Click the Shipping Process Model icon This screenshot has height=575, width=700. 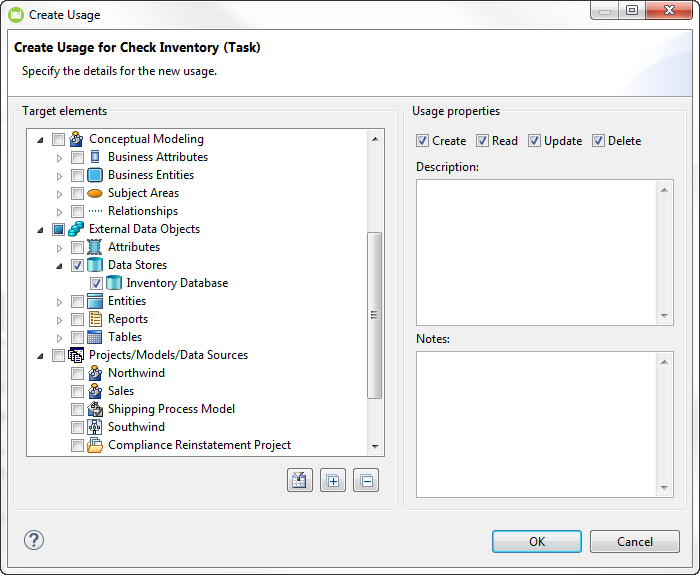pyautogui.click(x=95, y=409)
